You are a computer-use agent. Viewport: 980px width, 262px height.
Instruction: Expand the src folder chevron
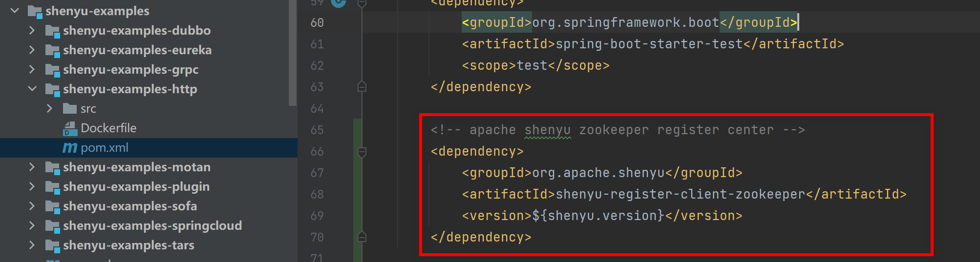(49, 109)
